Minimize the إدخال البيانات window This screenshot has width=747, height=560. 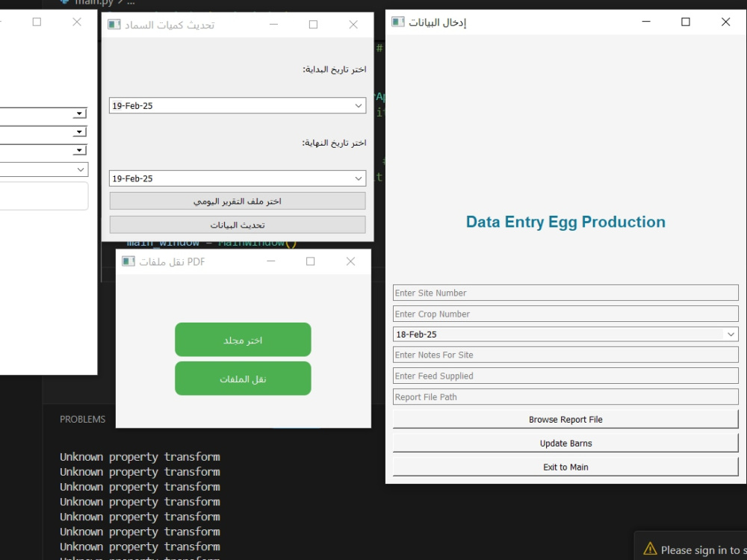coord(646,22)
